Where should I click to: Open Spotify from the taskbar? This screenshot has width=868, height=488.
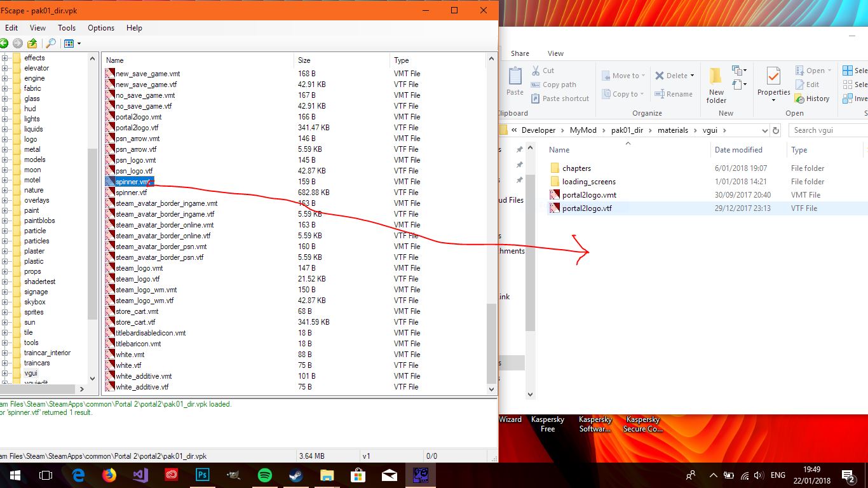coord(265,475)
